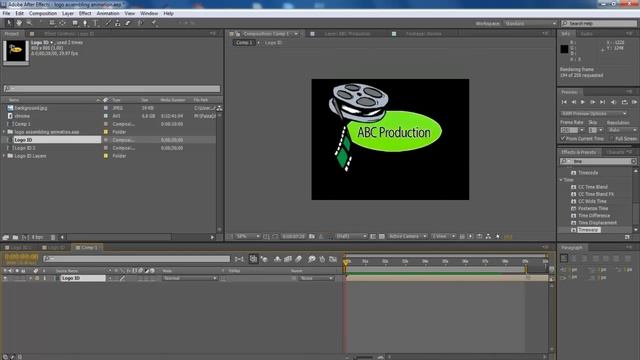Click the Posterize Time effect
This screenshot has height=360, width=640.
coord(593,209)
